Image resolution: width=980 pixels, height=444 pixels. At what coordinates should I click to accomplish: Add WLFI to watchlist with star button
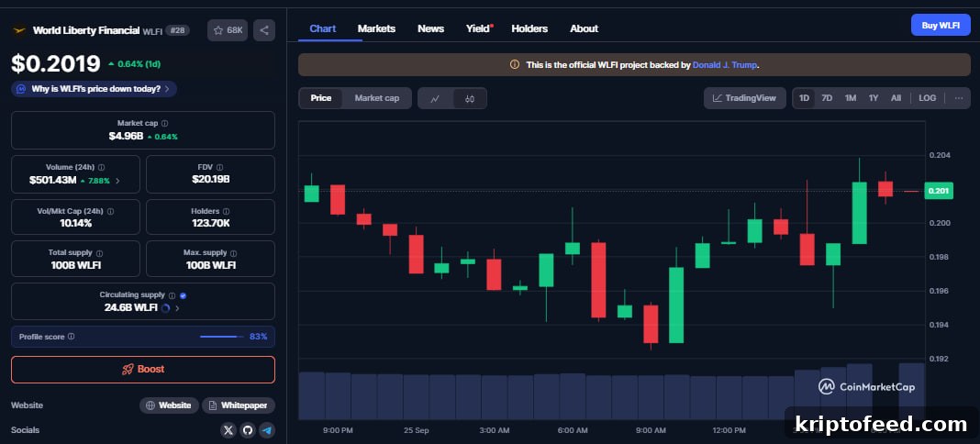pyautogui.click(x=228, y=30)
